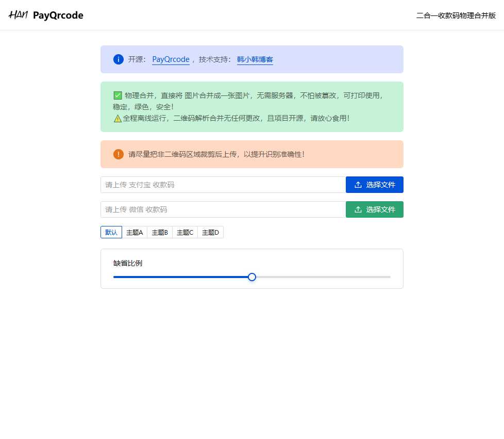Viewport: 504px width, 439px height.
Task: Open the 韩小韩博客 support link
Action: [255, 59]
